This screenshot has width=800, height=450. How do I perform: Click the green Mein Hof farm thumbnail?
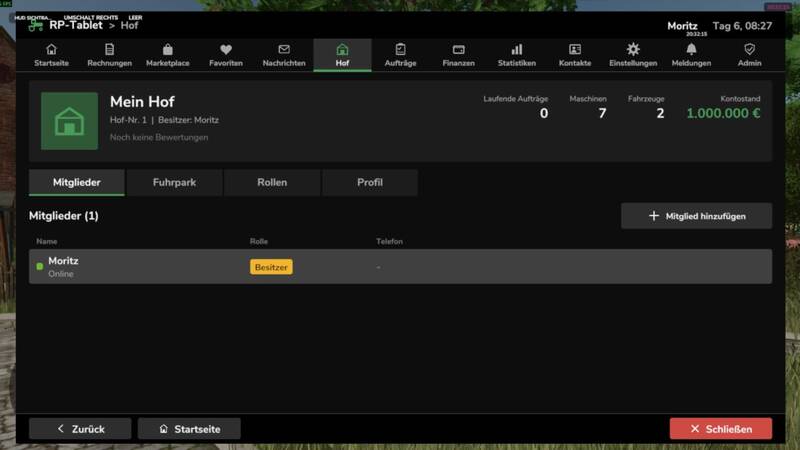point(69,121)
